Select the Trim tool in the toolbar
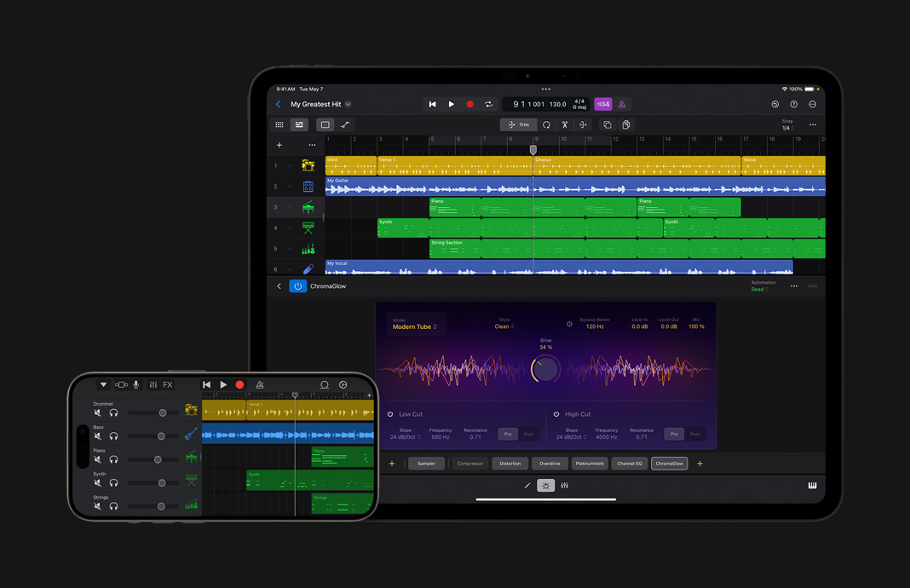Image resolution: width=910 pixels, height=588 pixels. (518, 123)
